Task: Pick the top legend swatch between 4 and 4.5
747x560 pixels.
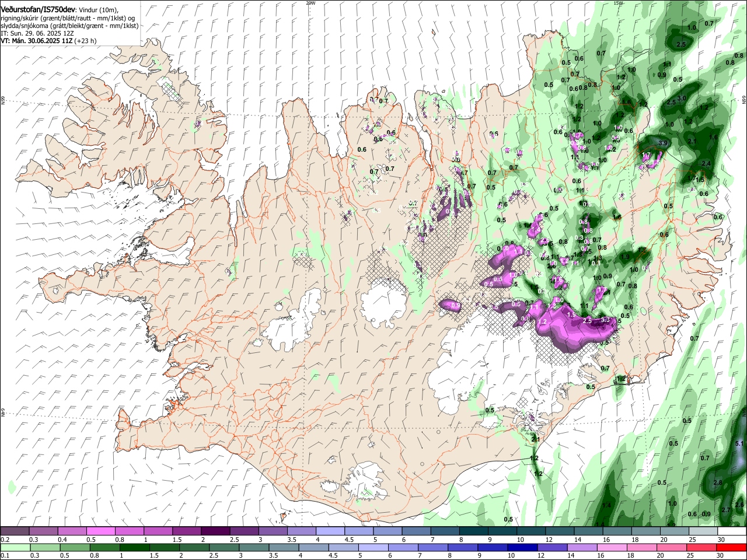Action: coord(330,531)
